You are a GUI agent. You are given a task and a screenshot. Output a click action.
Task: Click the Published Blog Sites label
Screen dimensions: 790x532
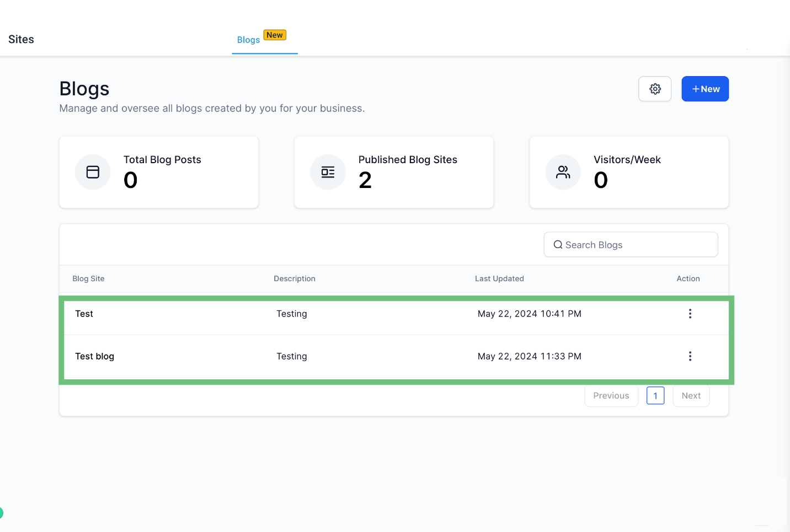click(x=408, y=159)
